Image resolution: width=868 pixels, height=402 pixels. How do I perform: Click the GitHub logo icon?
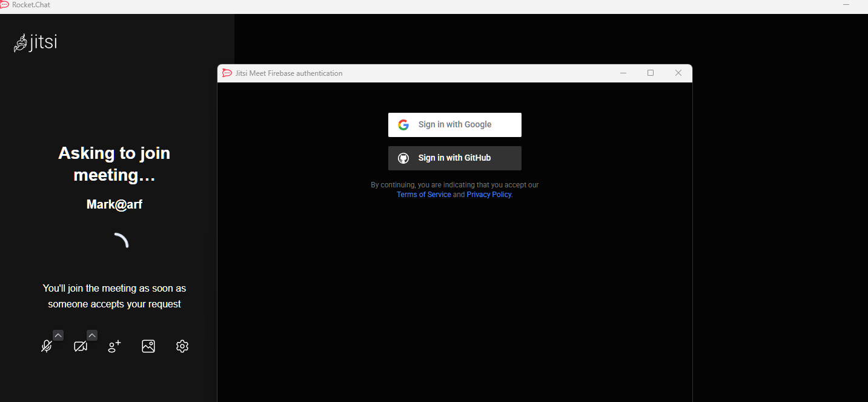point(403,158)
